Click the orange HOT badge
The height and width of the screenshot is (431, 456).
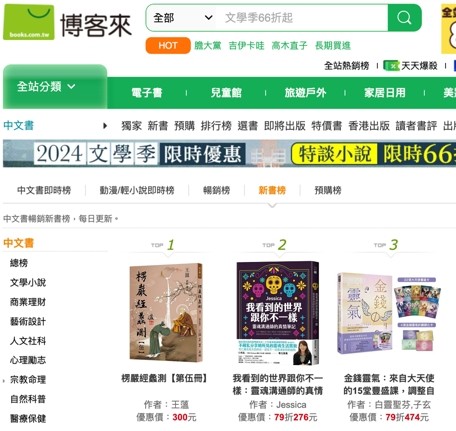pos(168,45)
